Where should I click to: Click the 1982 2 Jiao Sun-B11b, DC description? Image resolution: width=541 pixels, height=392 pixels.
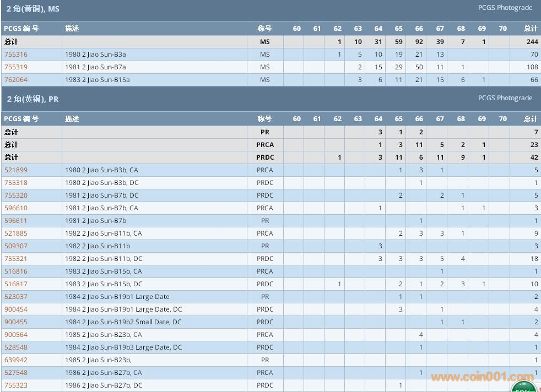pyautogui.click(x=104, y=259)
